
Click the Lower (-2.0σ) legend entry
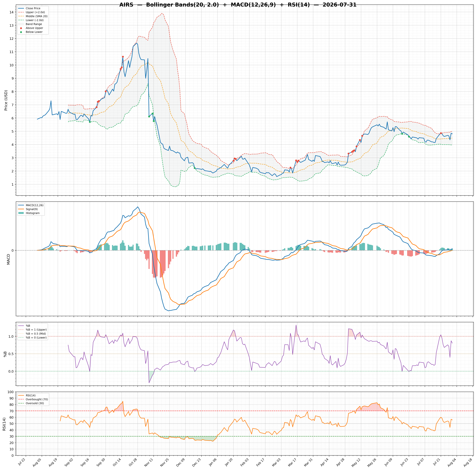[31, 20]
